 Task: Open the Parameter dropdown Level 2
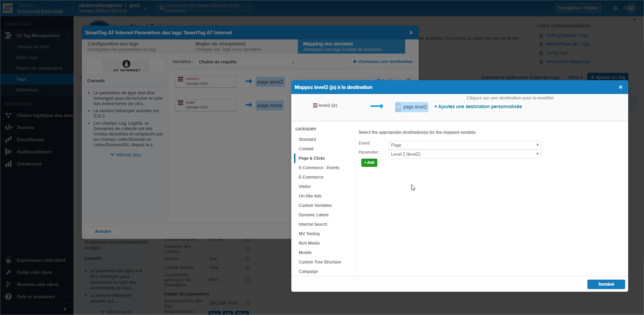pyautogui.click(x=464, y=154)
